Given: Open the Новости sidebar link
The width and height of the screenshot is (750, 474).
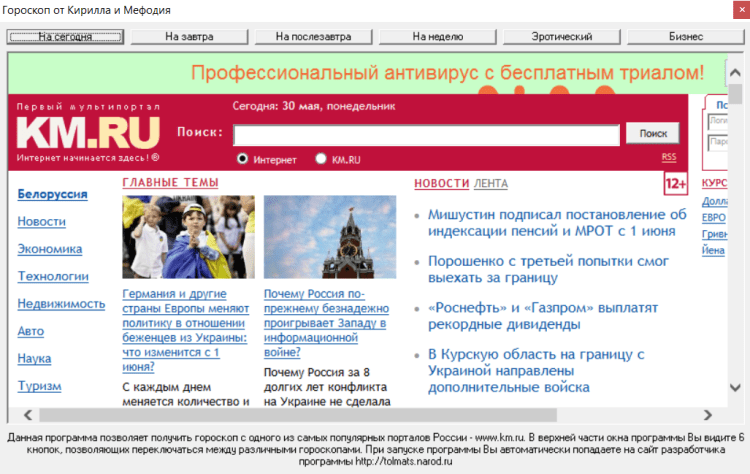Looking at the screenshot, I should (x=42, y=221).
